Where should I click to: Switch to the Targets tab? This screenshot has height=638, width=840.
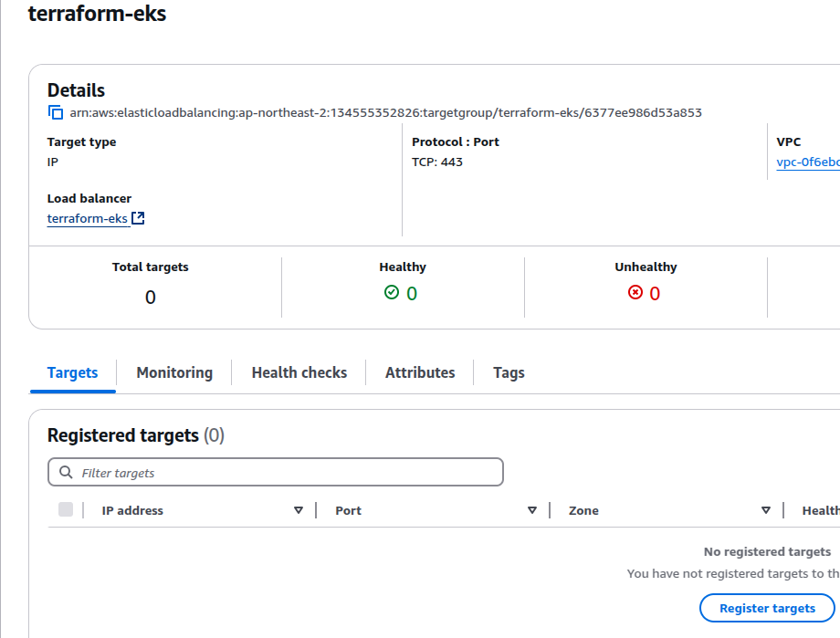click(72, 372)
